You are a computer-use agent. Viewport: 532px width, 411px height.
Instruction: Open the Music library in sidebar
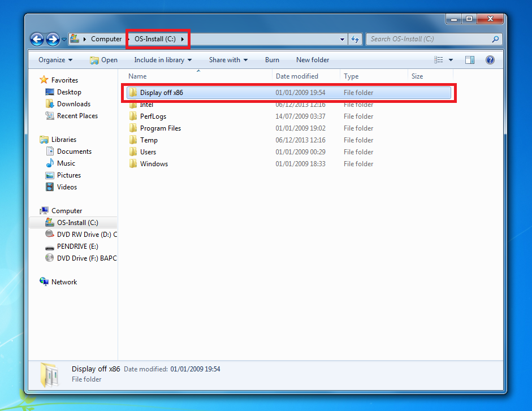pos(66,163)
